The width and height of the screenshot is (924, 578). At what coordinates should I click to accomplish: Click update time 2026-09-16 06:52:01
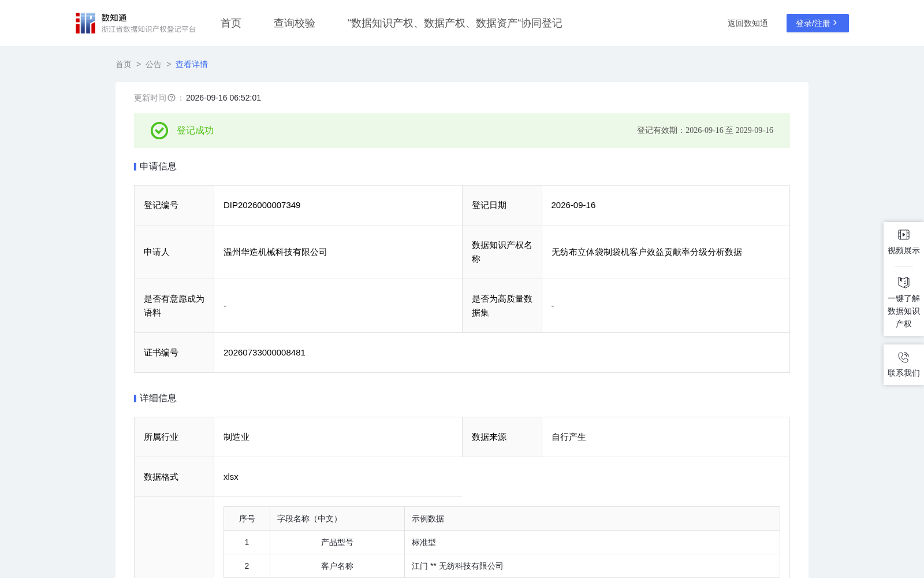[223, 98]
